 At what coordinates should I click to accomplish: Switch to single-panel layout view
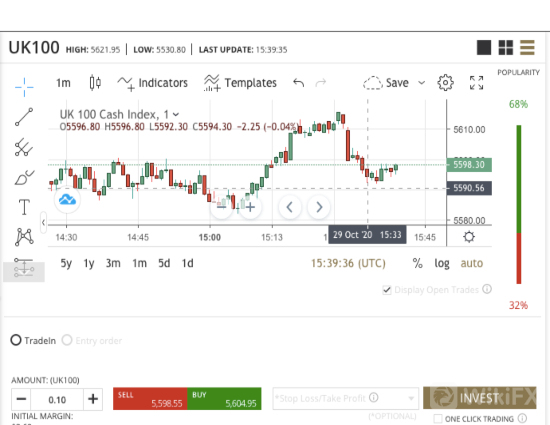click(484, 47)
